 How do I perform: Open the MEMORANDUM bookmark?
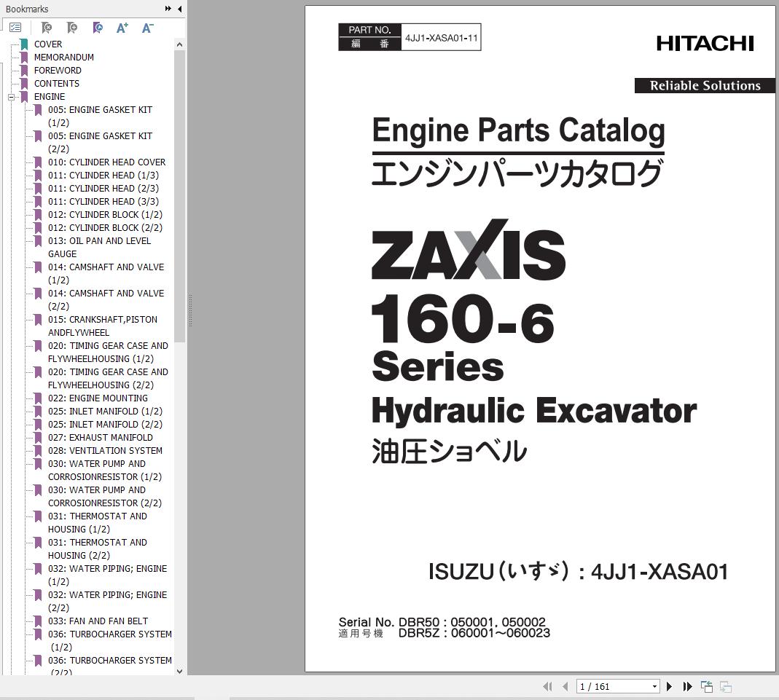point(63,57)
